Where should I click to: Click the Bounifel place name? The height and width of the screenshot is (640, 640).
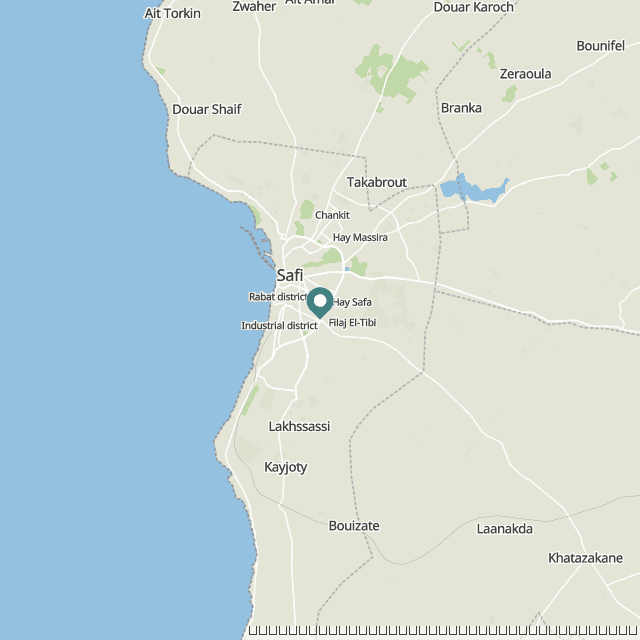(x=600, y=46)
